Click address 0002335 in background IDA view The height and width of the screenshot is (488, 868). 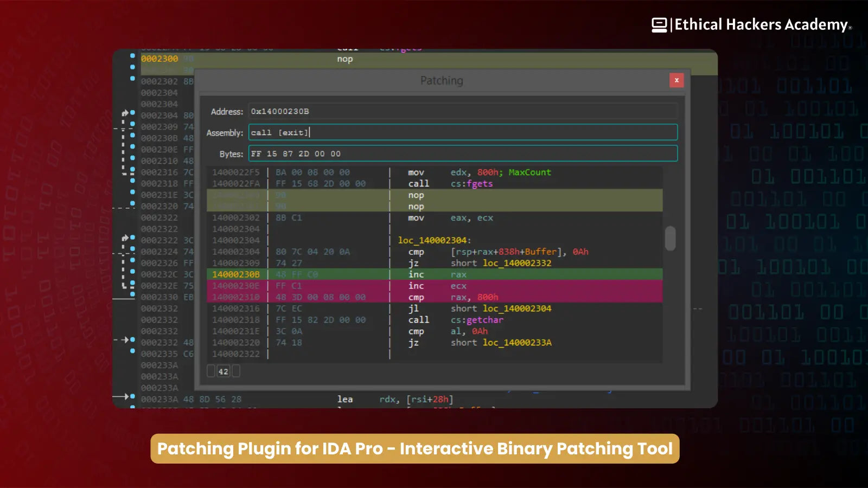(x=159, y=354)
